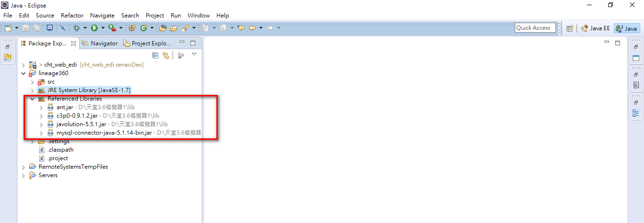Open the Back history dropdown arrow
Screen dimensions: 644x223
click(261, 28)
